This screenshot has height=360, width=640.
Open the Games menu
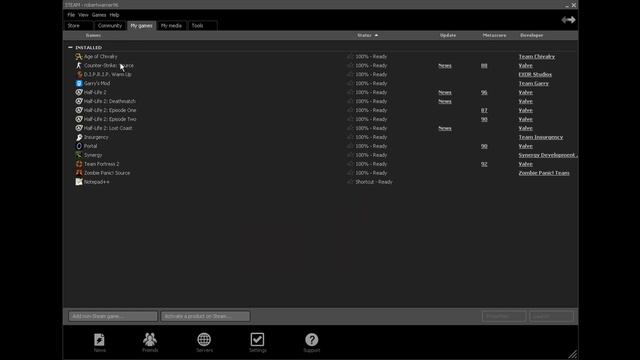99,15
